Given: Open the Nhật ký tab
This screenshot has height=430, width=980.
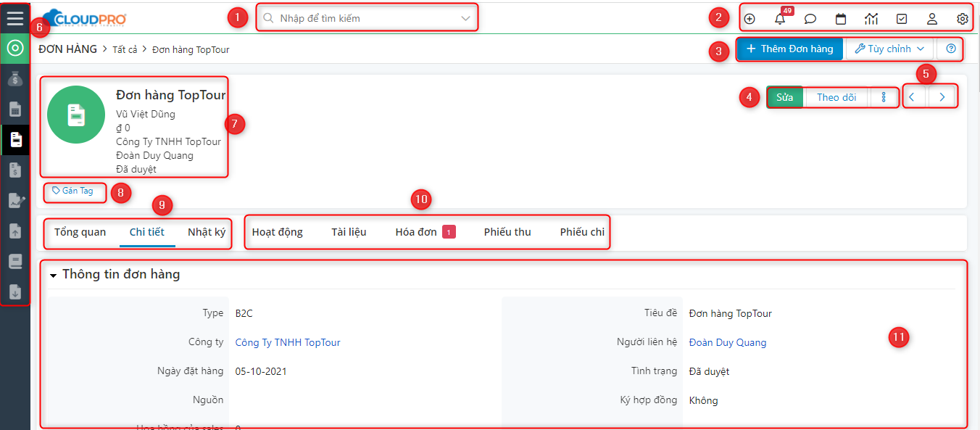Looking at the screenshot, I should pos(207,232).
